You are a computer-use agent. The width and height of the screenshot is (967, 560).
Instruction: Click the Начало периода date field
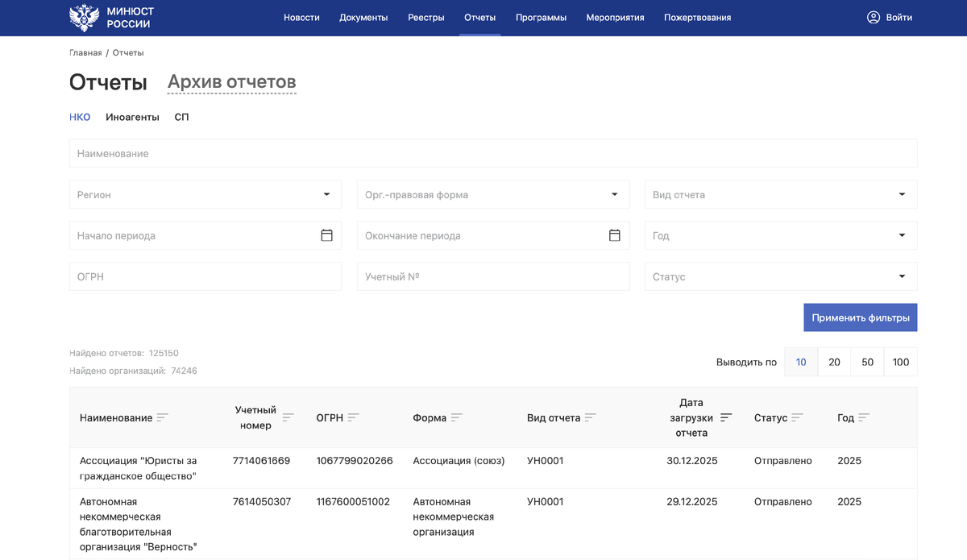pyautogui.click(x=205, y=235)
